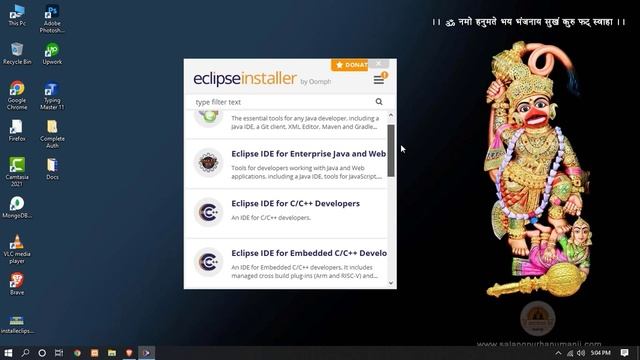The image size is (640, 360).
Task: Click the Java developer essential tools description
Action: 304,122
